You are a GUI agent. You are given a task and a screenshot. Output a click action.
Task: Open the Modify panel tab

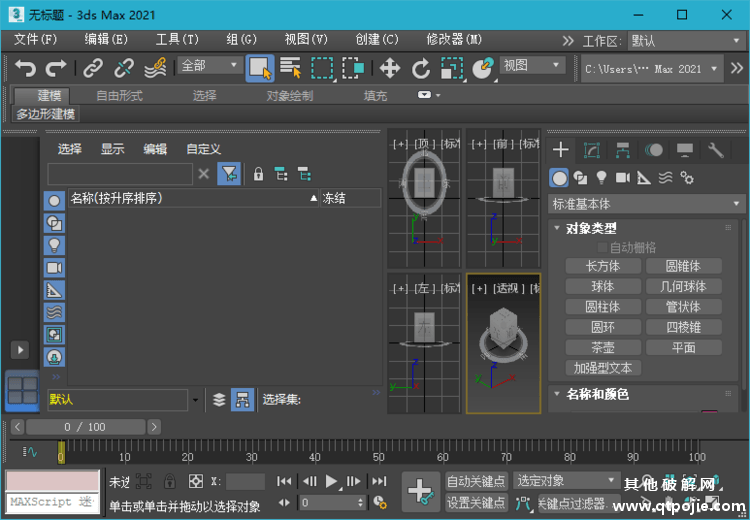pyautogui.click(x=592, y=150)
